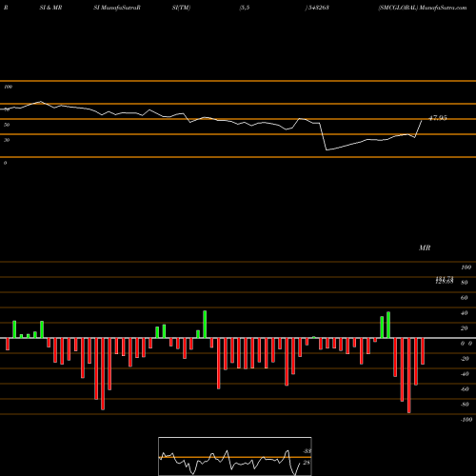
Task: Click the 30 label on RSI axis
Action: (7, 140)
